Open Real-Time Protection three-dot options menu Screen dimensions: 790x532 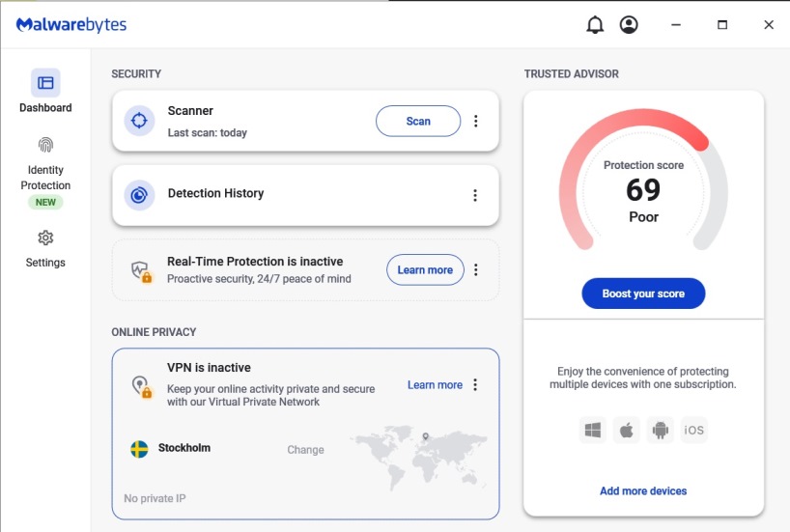[475, 270]
